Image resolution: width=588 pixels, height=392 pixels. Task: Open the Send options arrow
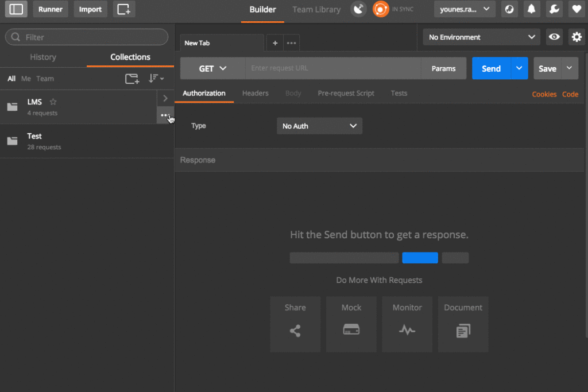click(x=519, y=68)
